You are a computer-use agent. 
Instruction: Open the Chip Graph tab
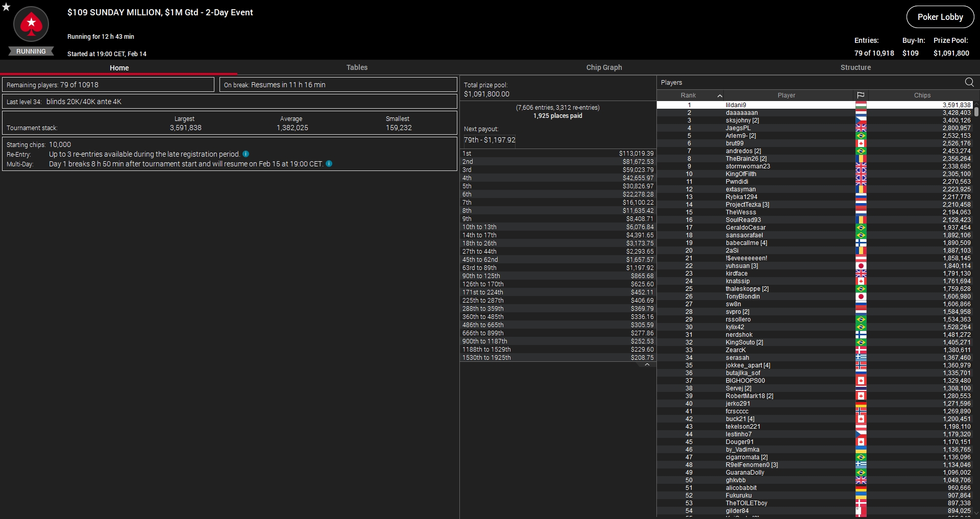point(604,67)
